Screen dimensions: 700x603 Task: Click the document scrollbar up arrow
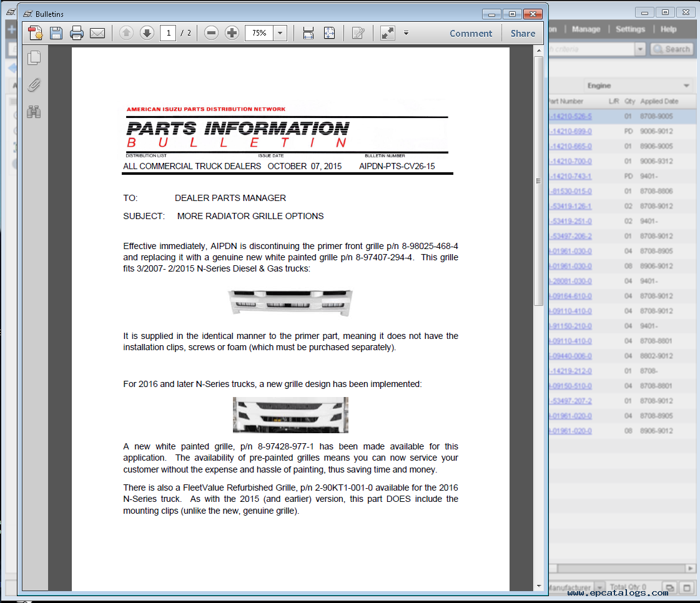click(x=539, y=51)
